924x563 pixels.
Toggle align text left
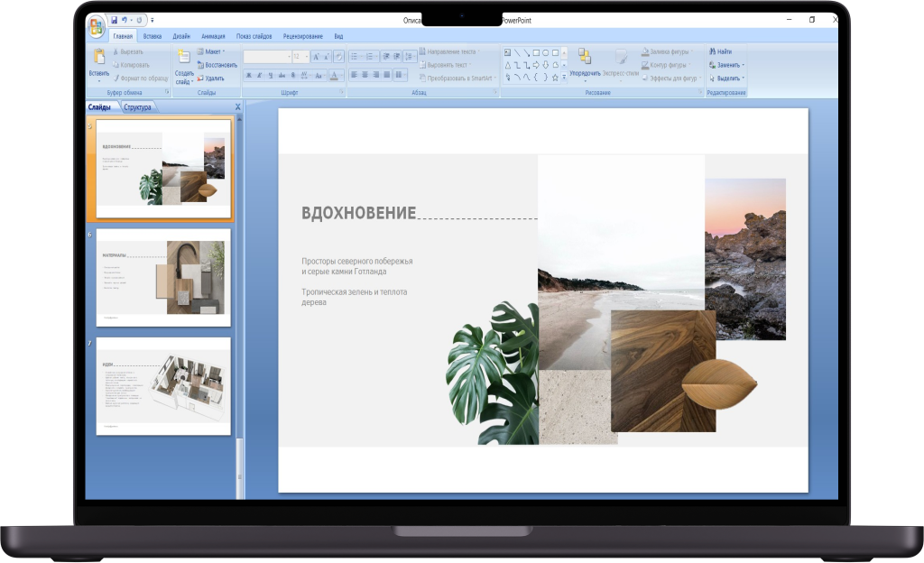coord(354,75)
